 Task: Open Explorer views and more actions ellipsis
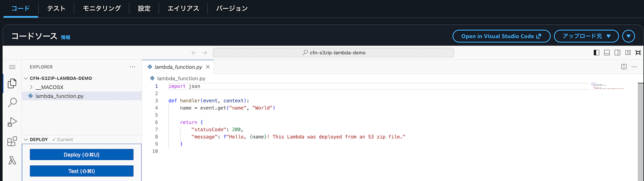[132, 67]
